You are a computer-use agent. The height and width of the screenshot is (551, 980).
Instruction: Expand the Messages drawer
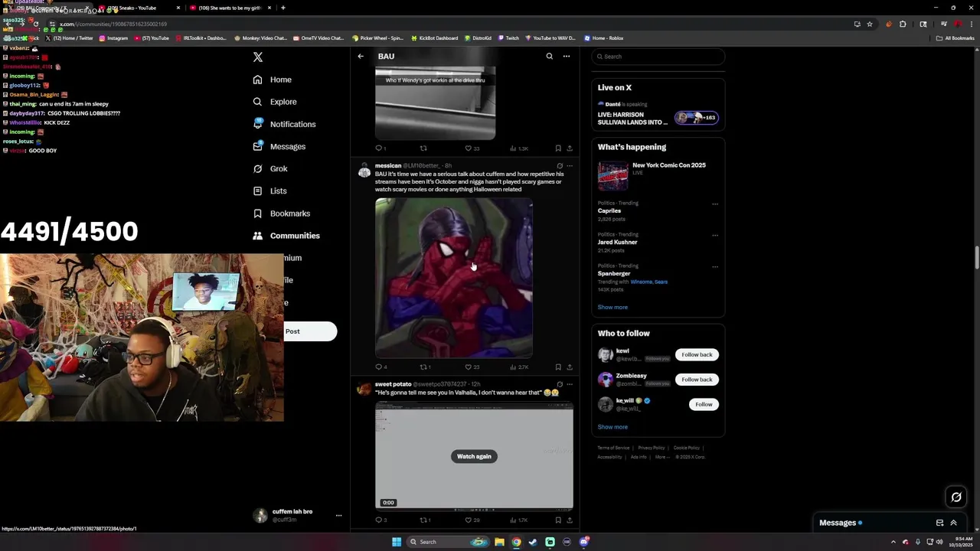[x=953, y=523]
